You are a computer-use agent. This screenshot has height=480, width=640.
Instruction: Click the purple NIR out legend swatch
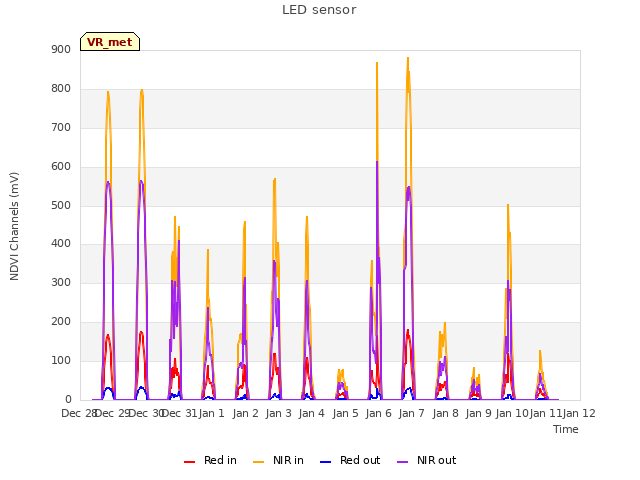[402, 462]
